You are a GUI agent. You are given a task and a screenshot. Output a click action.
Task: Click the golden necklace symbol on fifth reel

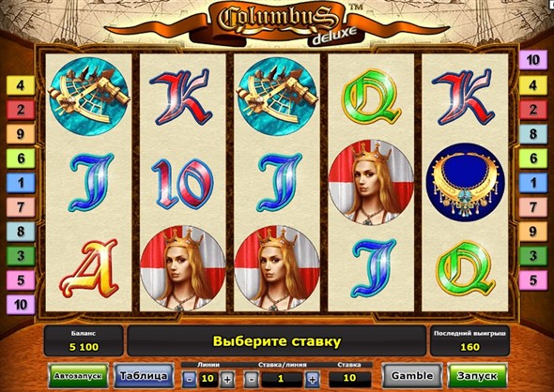pos(466,182)
